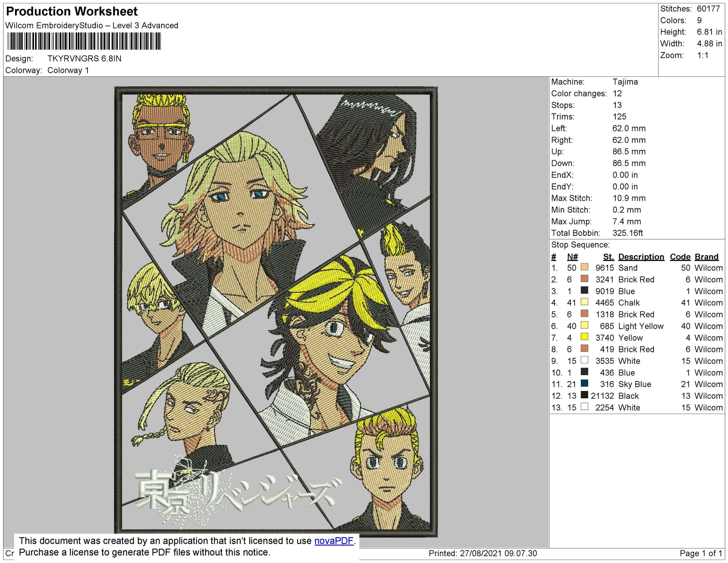Screen dimensions: 728x563
Task: Select the Chalk color swatch in row 4
Action: pyautogui.click(x=584, y=302)
